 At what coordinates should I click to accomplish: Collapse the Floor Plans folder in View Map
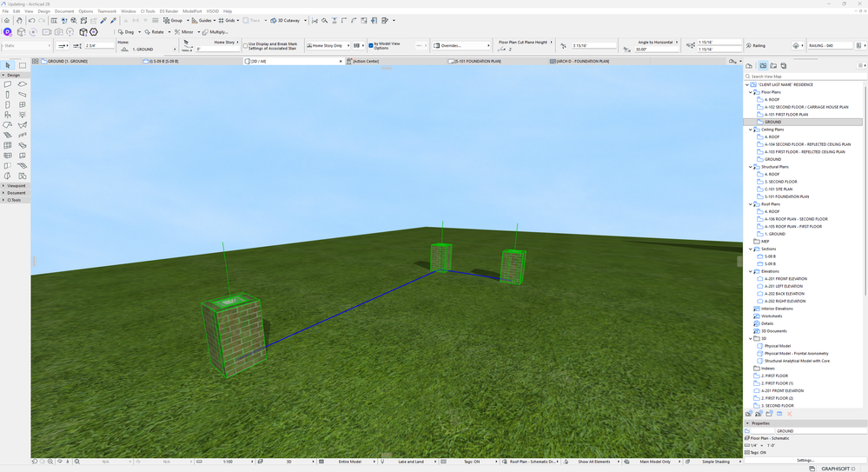click(x=751, y=92)
